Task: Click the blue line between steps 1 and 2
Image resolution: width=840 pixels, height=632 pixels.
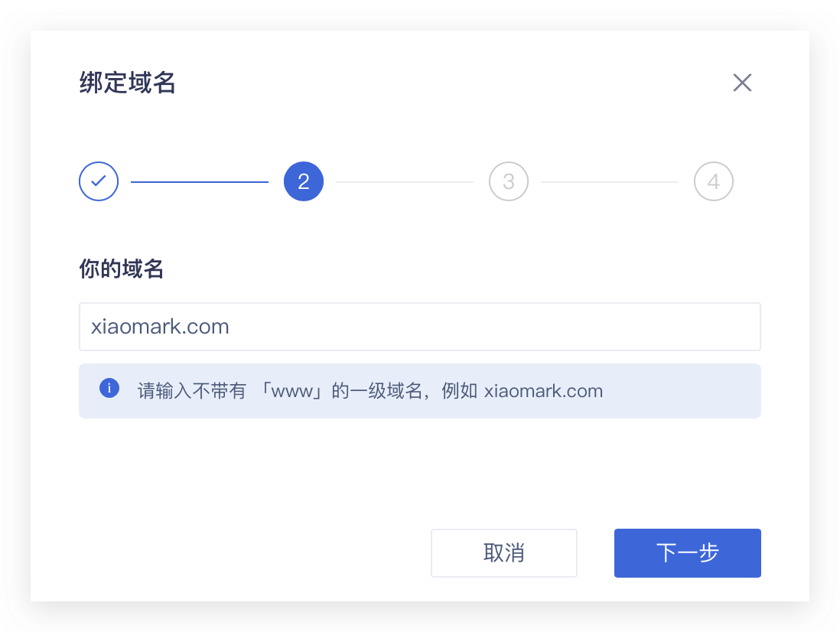Action: pos(200,182)
